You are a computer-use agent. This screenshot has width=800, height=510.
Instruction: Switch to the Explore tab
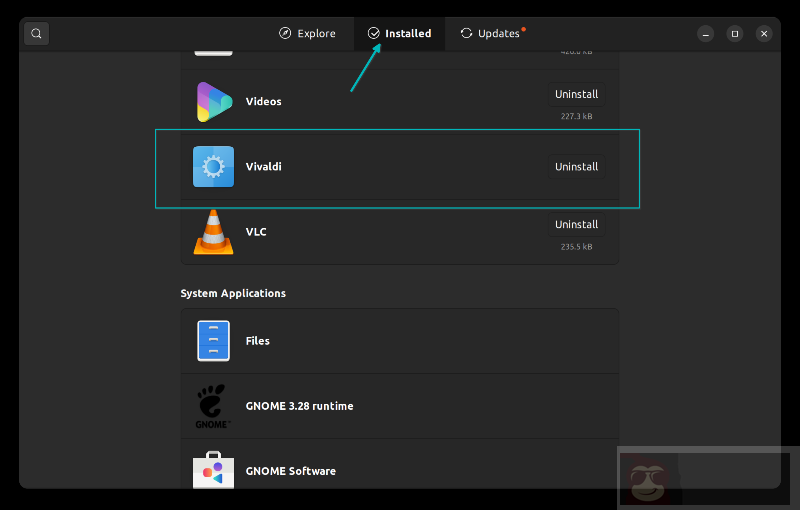pyautogui.click(x=308, y=34)
